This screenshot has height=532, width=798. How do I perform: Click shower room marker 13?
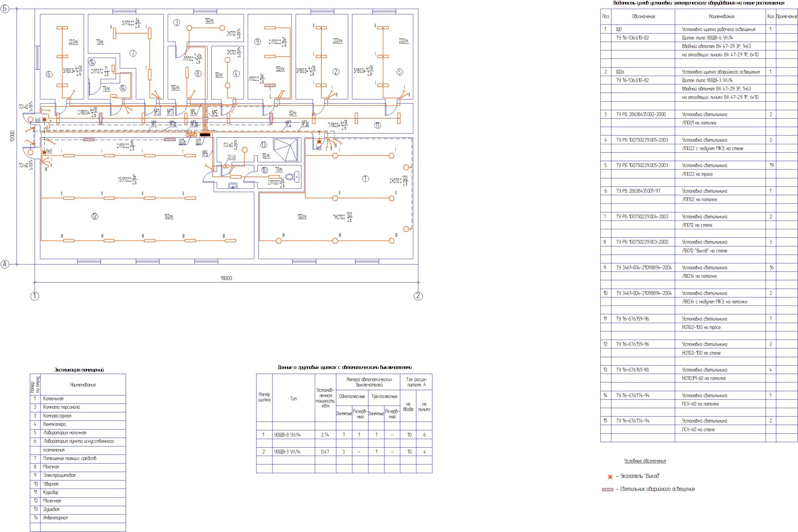tap(263, 145)
